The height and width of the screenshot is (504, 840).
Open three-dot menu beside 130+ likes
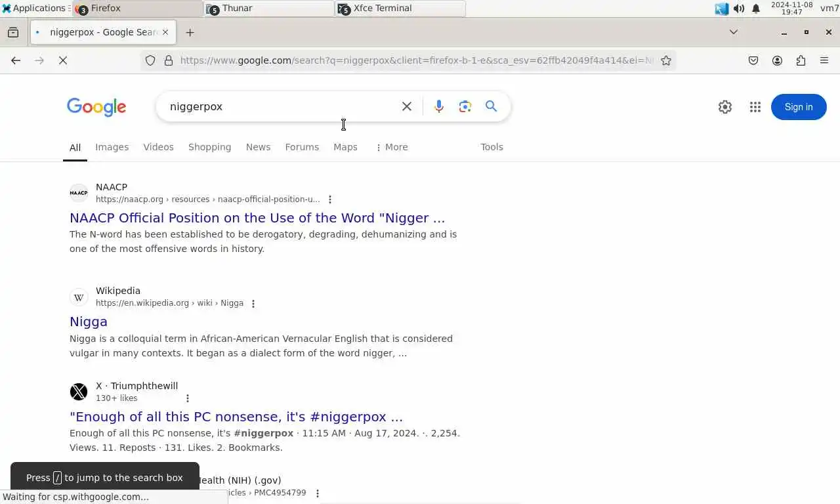(188, 398)
